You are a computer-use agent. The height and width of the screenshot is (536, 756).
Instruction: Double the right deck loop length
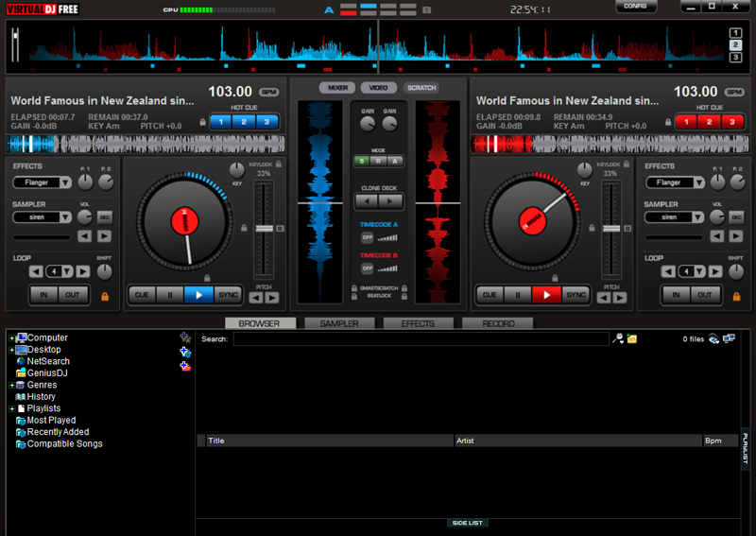(x=715, y=271)
